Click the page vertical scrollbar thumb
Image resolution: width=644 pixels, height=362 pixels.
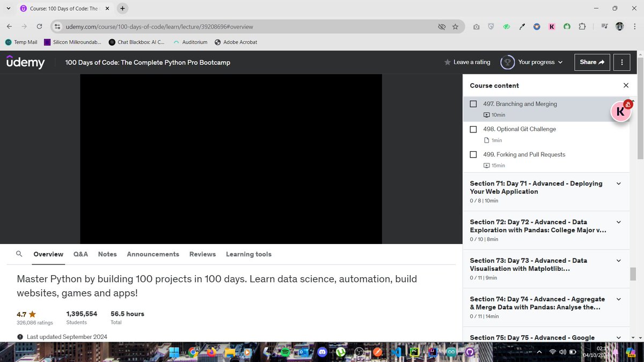[x=640, y=108]
